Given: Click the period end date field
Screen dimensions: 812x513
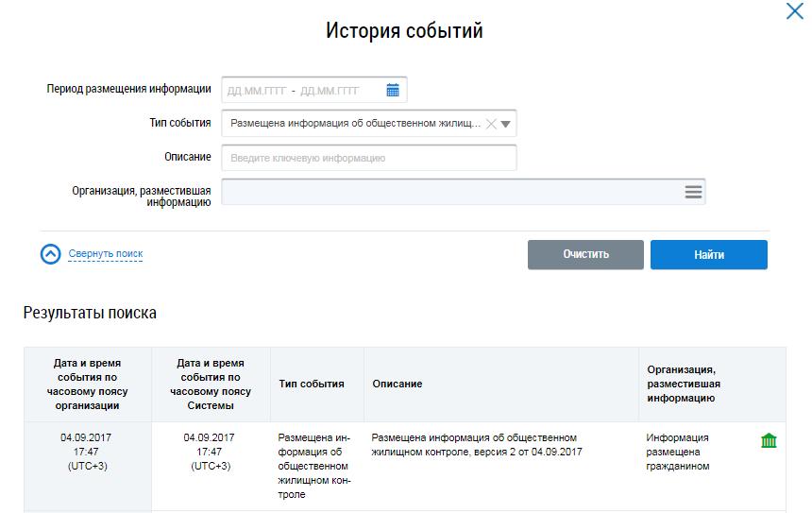Looking at the screenshot, I should pyautogui.click(x=330, y=91).
